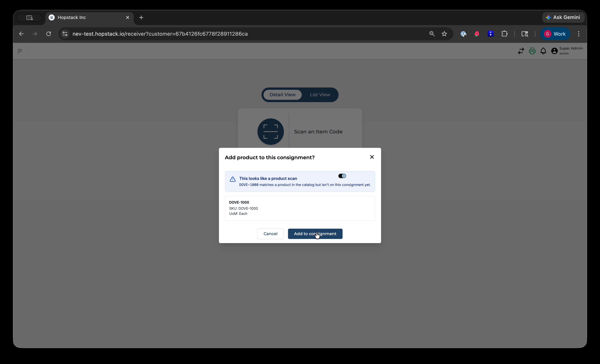
Task: Click the SKU: DOVE-1000 text
Action: (x=243, y=209)
